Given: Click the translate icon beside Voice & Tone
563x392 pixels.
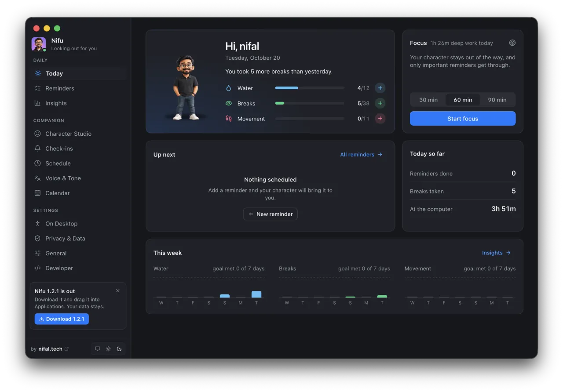Looking at the screenshot, I should 37,178.
